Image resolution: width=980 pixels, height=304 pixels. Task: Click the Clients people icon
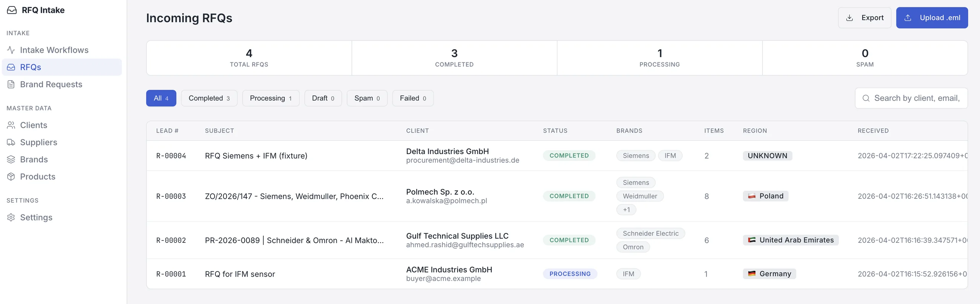[x=11, y=125]
